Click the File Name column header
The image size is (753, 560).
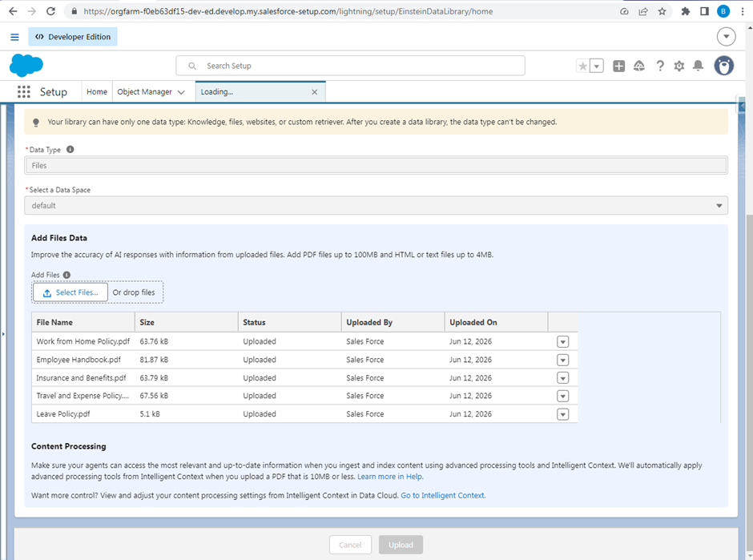click(83, 322)
